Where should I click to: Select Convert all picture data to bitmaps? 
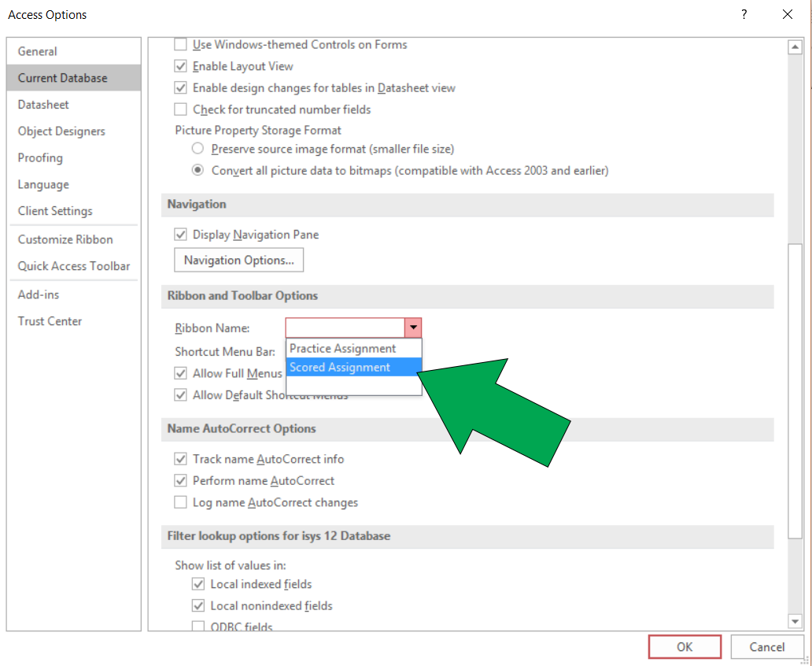coord(197,171)
